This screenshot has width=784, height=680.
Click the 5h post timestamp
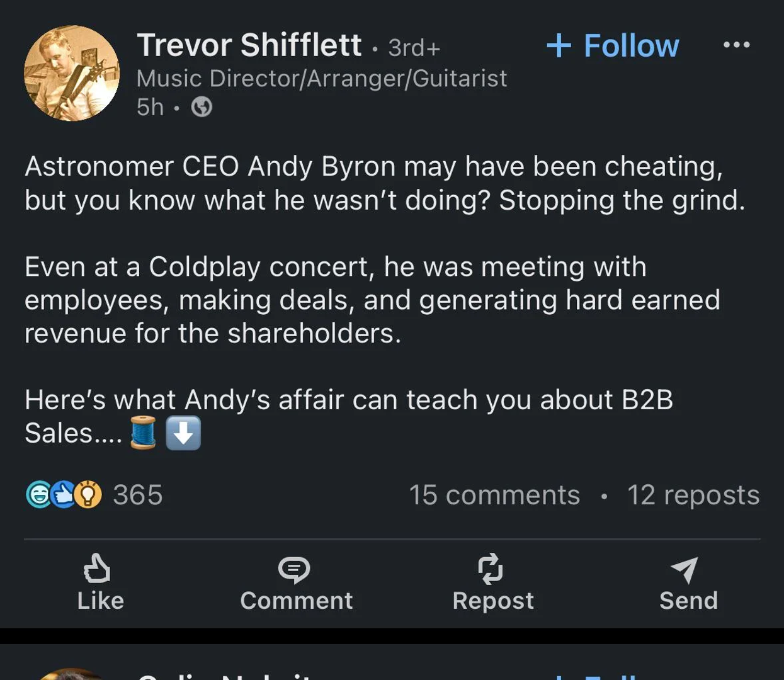(150, 107)
